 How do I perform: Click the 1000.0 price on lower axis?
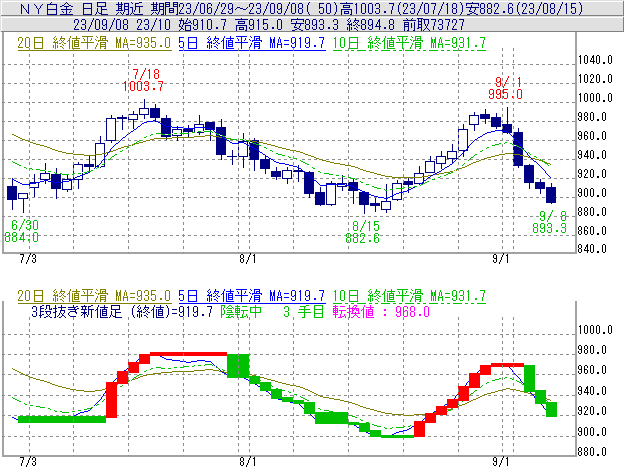point(595,330)
